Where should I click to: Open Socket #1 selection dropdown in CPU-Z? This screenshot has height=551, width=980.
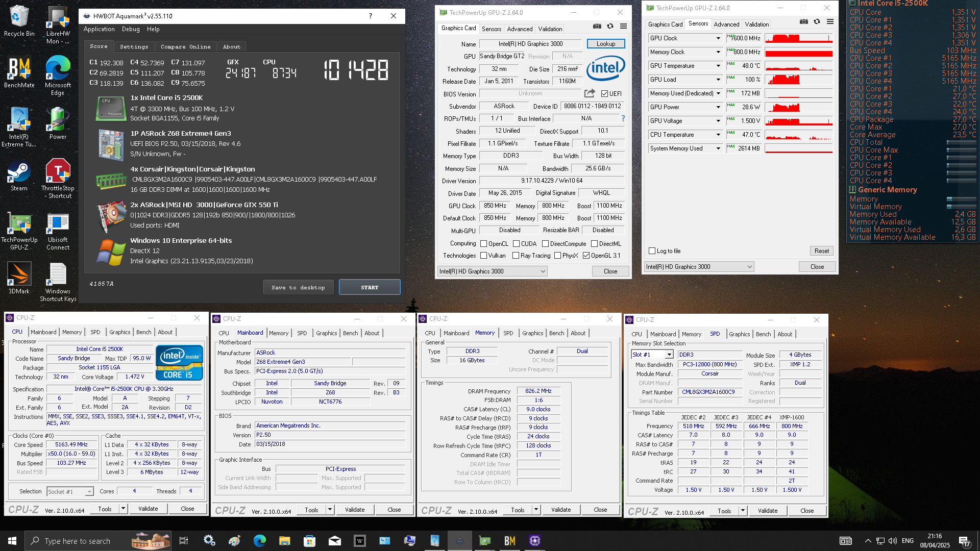pyautogui.click(x=70, y=492)
